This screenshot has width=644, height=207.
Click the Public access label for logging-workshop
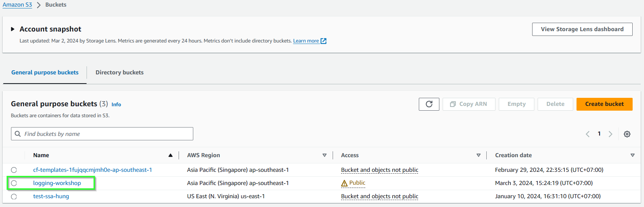(x=357, y=183)
